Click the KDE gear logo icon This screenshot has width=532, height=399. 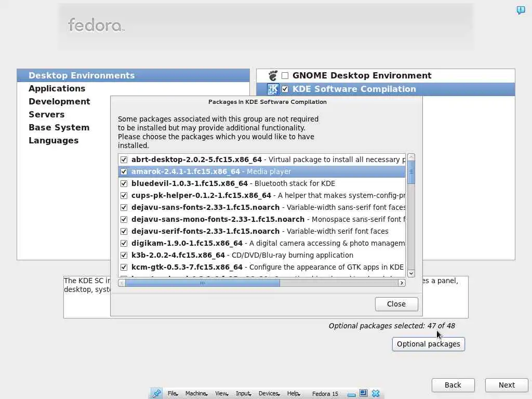(273, 89)
